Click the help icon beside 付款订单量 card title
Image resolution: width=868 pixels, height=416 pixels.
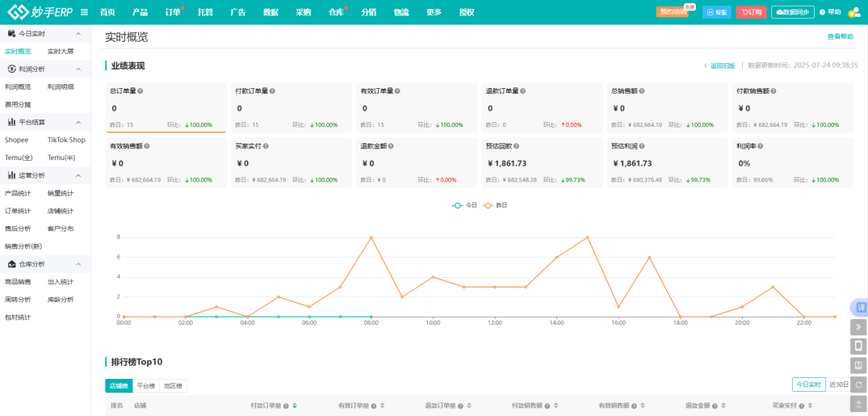click(x=272, y=90)
